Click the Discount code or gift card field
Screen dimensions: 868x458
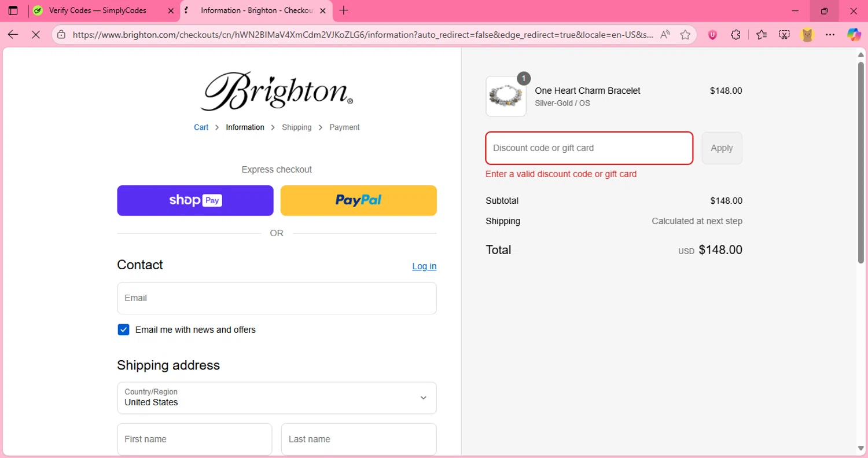click(x=589, y=148)
